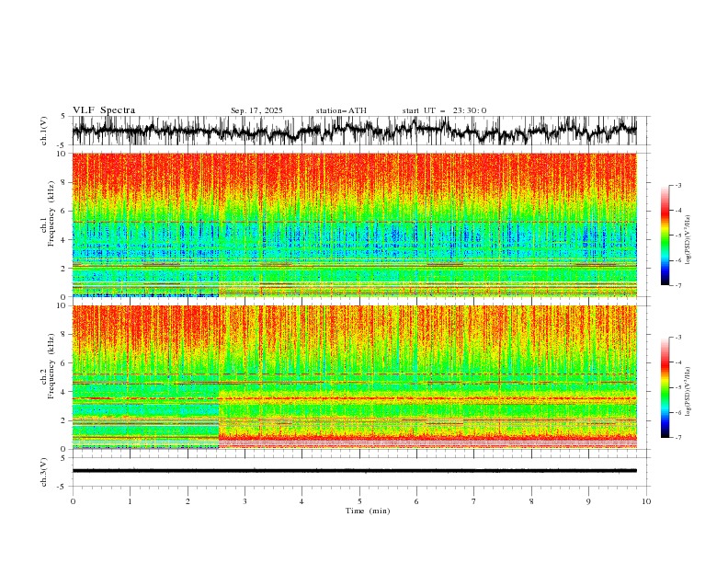728x563 pixels.
Task: Click time axis tick label '10'
Action: point(646,501)
